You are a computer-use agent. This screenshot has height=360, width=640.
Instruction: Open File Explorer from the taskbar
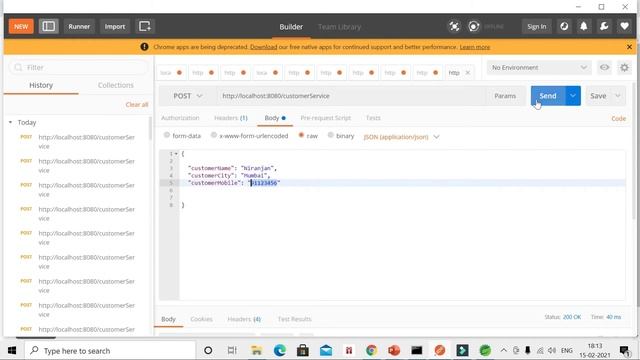[256, 351]
